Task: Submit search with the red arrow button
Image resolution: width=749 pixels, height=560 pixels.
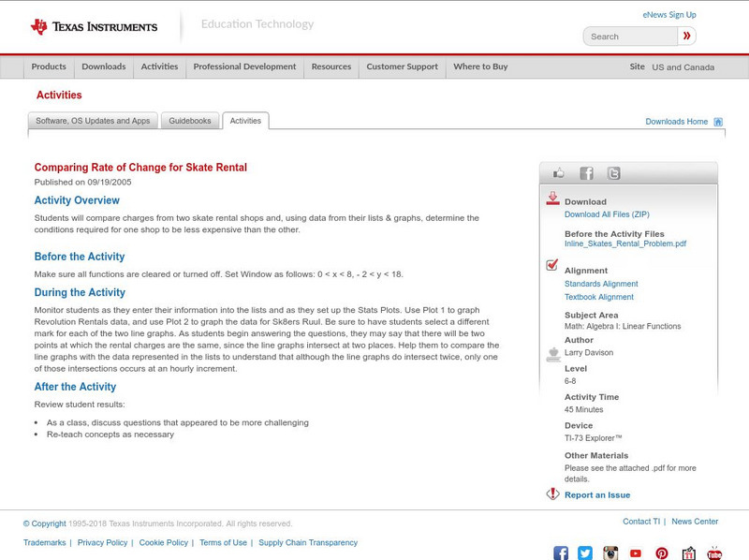Action: pos(686,36)
